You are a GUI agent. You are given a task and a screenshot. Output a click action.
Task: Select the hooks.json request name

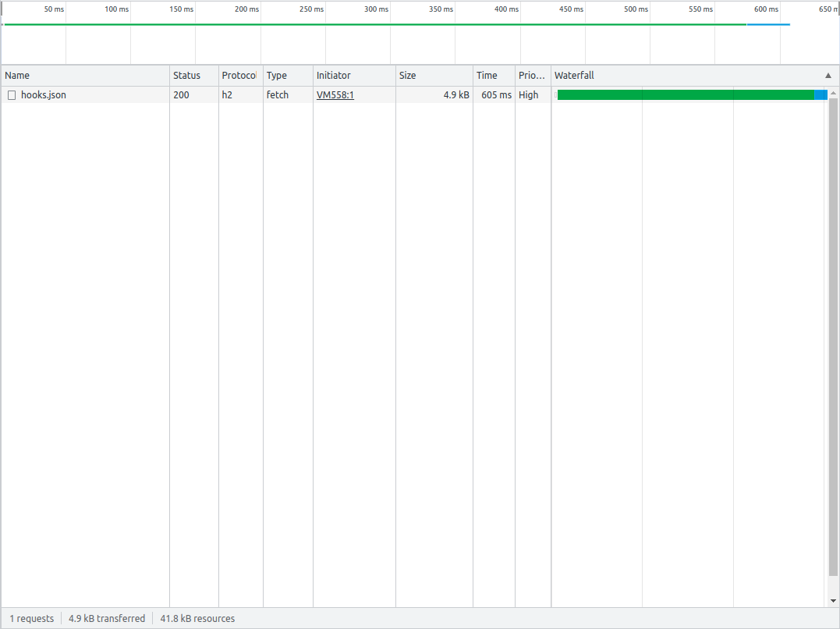coord(44,95)
